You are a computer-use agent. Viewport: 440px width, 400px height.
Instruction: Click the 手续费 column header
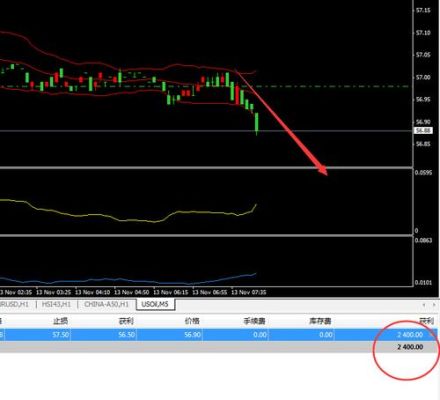pyautogui.click(x=254, y=321)
